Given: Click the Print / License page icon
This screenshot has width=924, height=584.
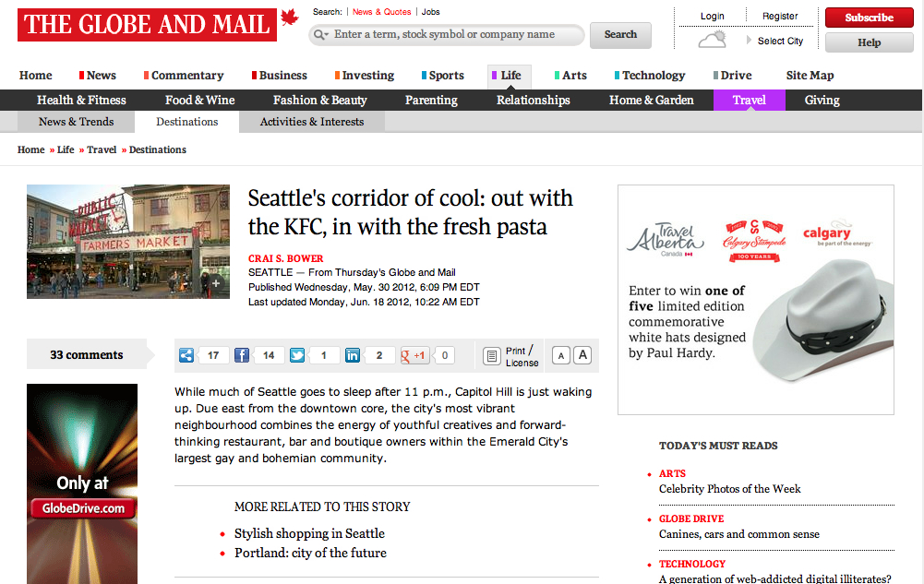Looking at the screenshot, I should (x=491, y=355).
